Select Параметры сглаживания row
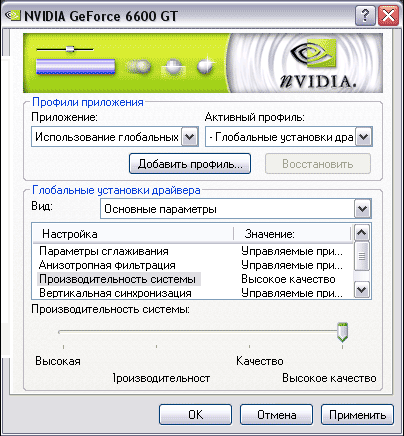Viewport: 404px width, 436px height. (193, 251)
